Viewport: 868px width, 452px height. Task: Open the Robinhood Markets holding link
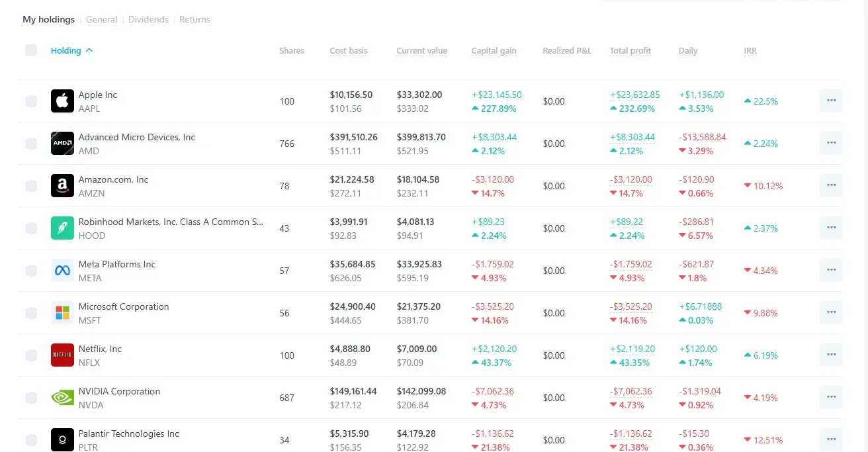point(171,222)
